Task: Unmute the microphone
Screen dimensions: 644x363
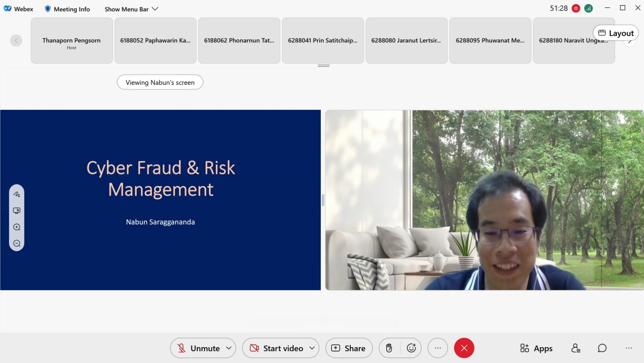Action: [x=198, y=348]
